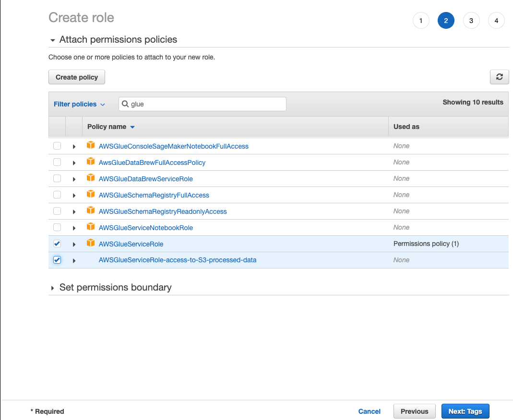Expand AWSGlueSchemaRegistryFullAccess details arrow
This screenshot has height=420, width=513.
[74, 196]
